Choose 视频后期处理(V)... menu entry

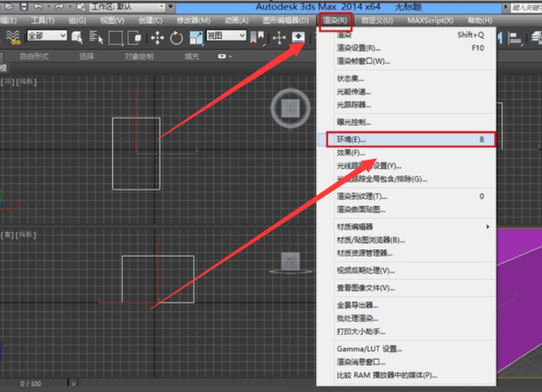click(406, 270)
